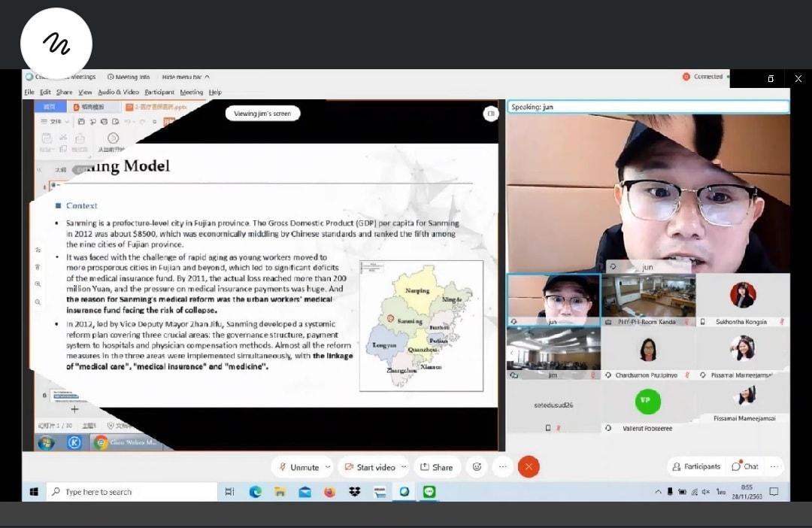The width and height of the screenshot is (812, 528).
Task: Open the Participant menu
Action: 159,93
